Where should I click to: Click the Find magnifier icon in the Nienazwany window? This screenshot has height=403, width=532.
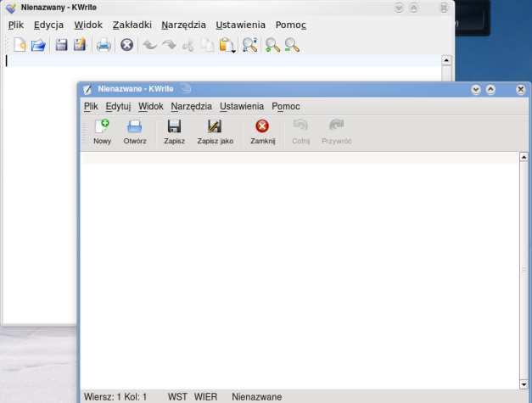coord(250,45)
